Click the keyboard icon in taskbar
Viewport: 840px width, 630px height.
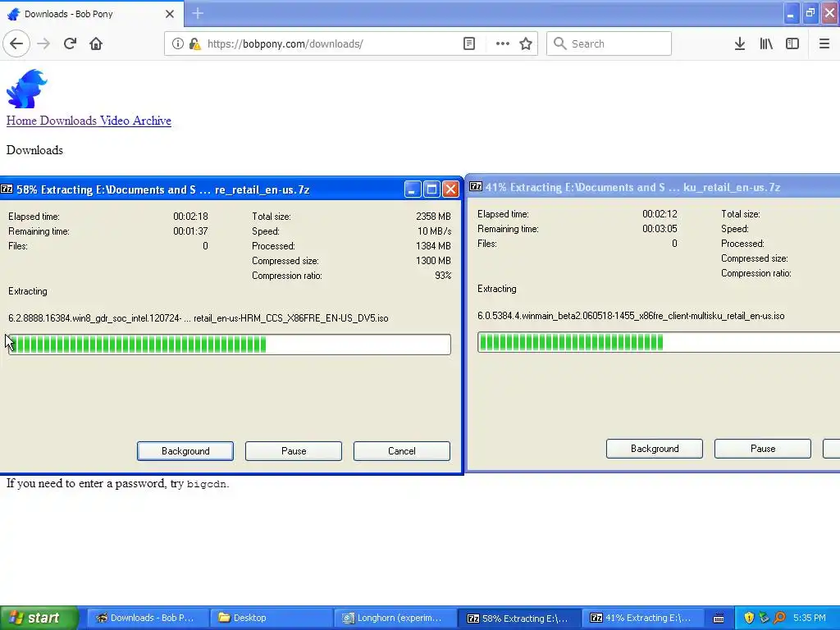[719, 619]
